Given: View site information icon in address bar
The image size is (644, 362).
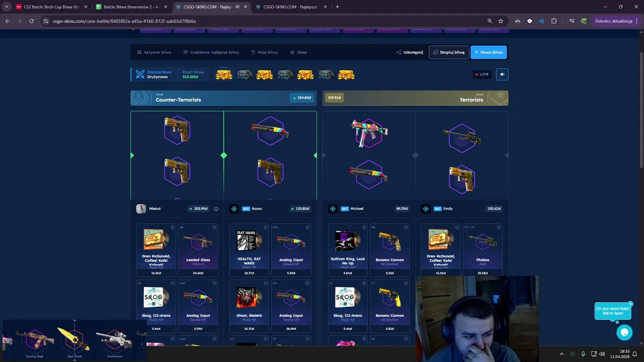Looking at the screenshot, I should 46,21.
